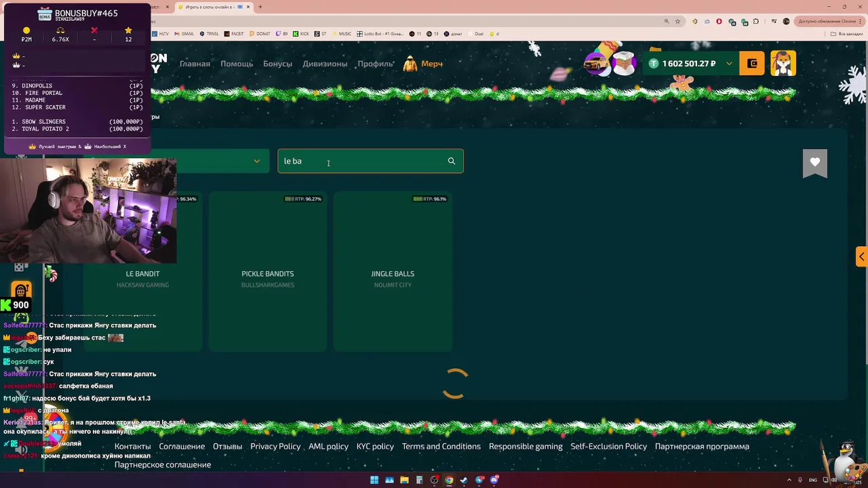This screenshot has height=488, width=868.
Task: Click the bookmark star in address bar
Action: click(x=677, y=21)
